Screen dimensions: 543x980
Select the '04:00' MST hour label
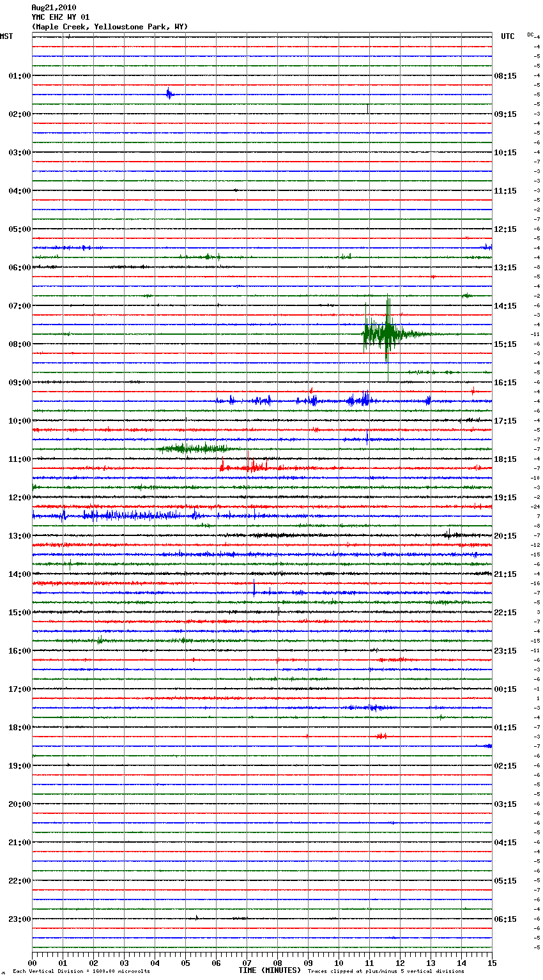point(20,191)
